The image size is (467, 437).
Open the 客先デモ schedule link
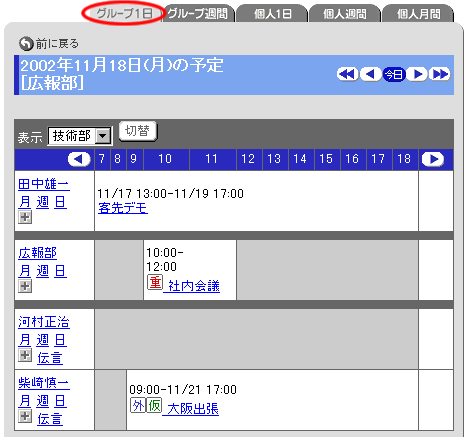123,208
